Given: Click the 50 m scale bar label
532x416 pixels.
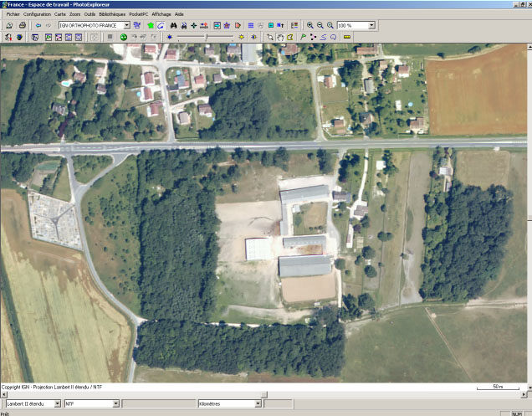Looking at the screenshot, I should point(498,387).
